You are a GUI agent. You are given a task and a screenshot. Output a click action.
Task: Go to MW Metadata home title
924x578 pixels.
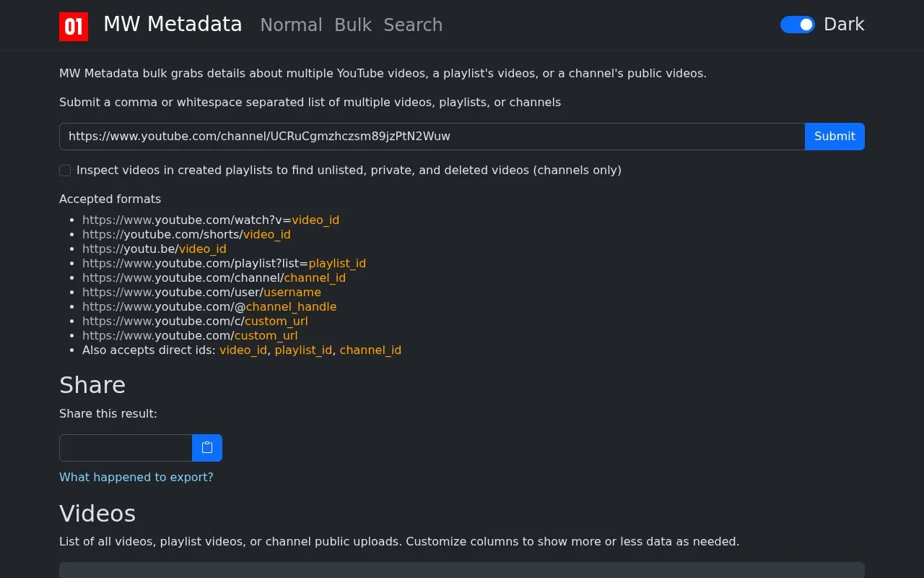pos(173,25)
